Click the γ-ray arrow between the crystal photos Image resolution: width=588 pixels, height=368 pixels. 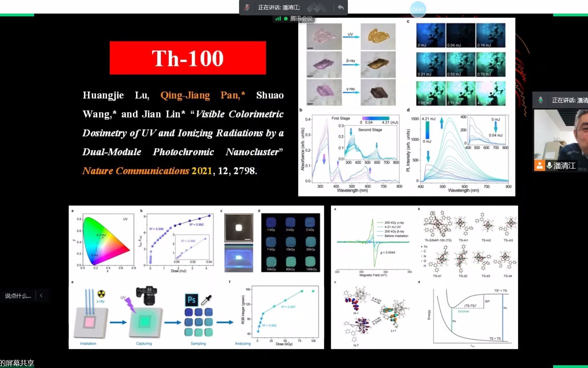pos(351,93)
